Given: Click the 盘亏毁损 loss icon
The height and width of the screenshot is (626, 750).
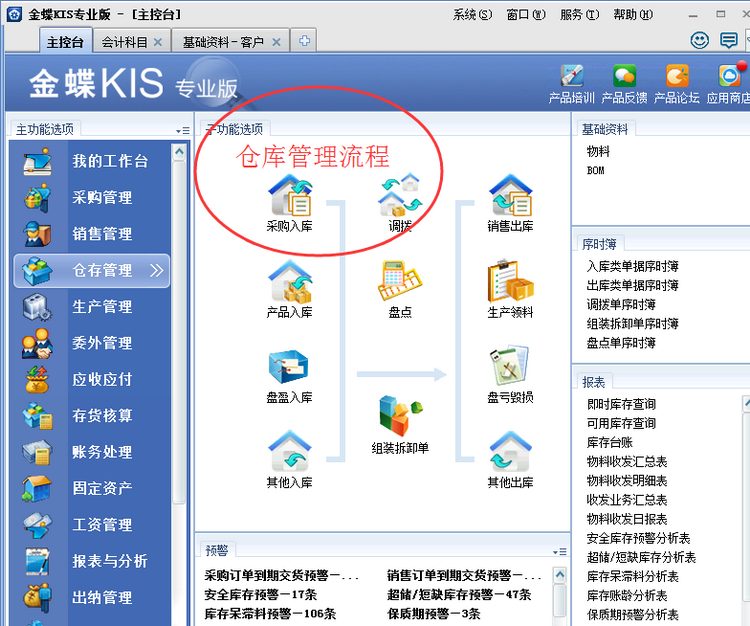Looking at the screenshot, I should pos(510,367).
